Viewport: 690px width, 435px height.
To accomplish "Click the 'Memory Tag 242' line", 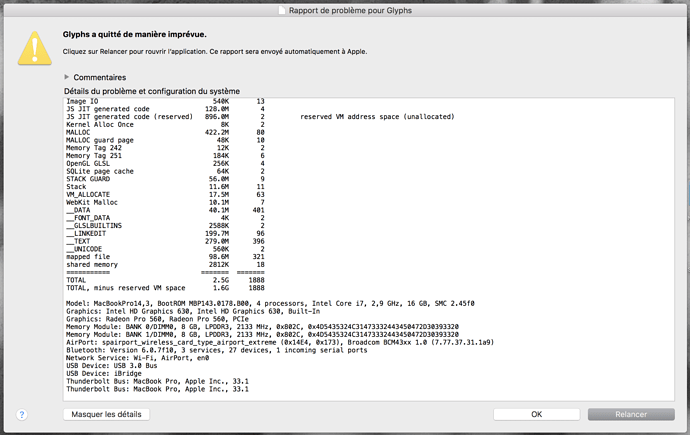I will point(165,148).
